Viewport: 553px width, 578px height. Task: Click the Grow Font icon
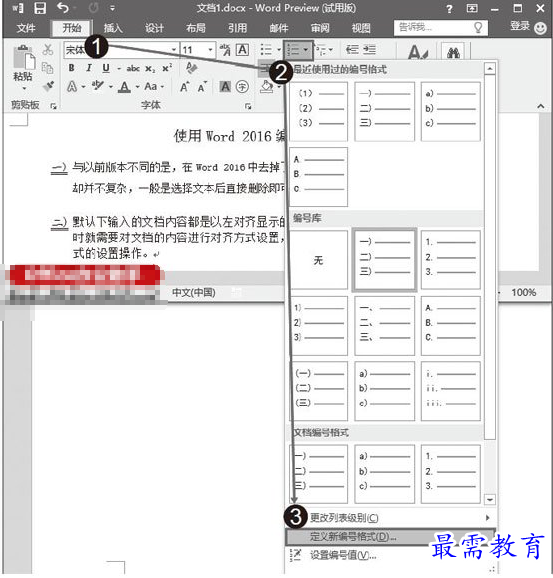tap(184, 87)
